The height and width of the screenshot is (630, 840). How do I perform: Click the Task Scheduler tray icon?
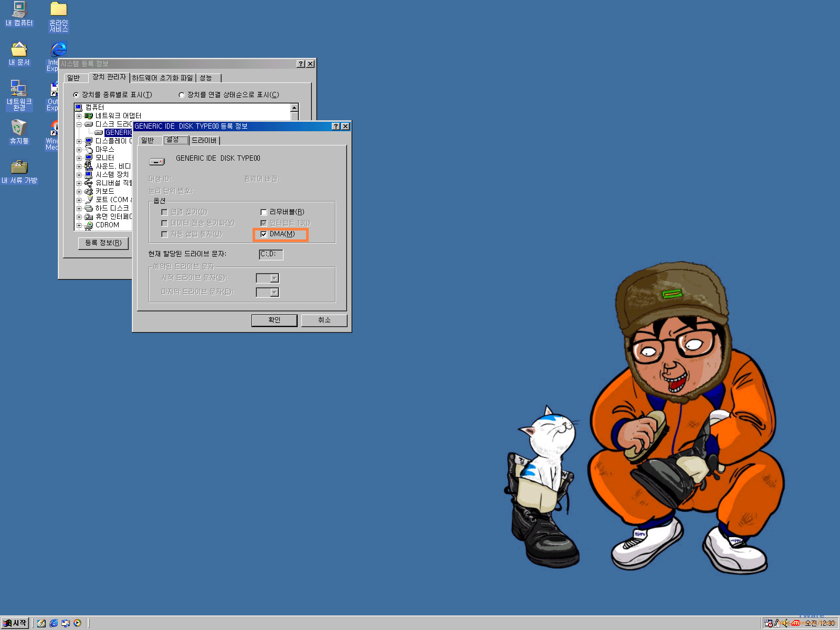click(769, 623)
